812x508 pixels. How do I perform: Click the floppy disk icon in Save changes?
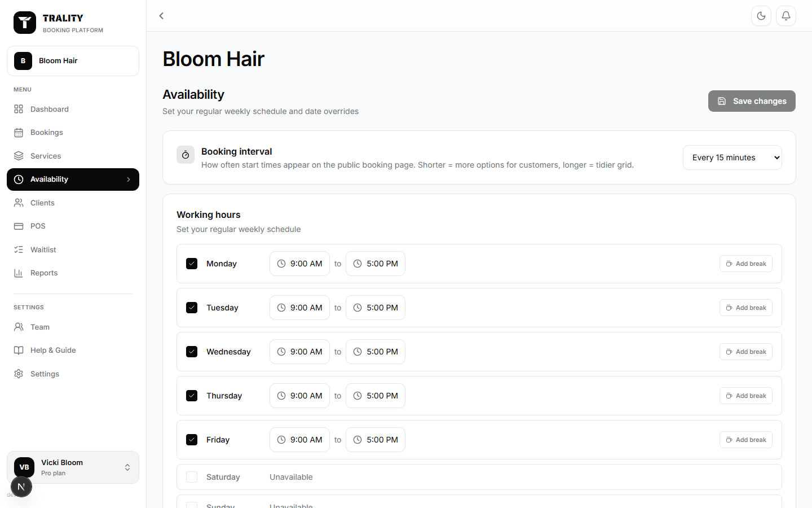click(x=722, y=101)
